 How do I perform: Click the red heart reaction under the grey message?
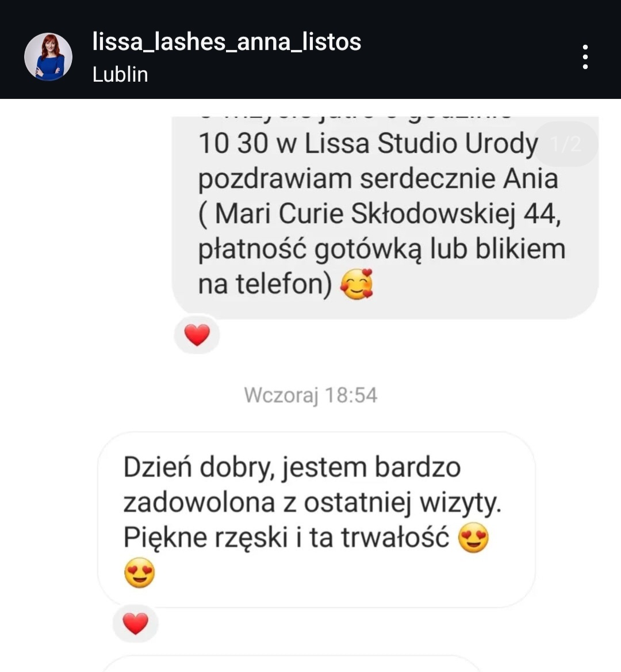(197, 335)
